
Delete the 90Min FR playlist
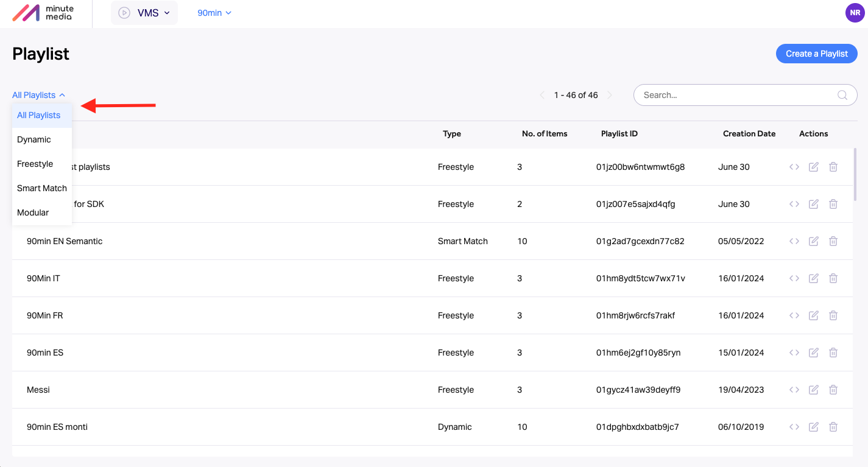tap(833, 315)
